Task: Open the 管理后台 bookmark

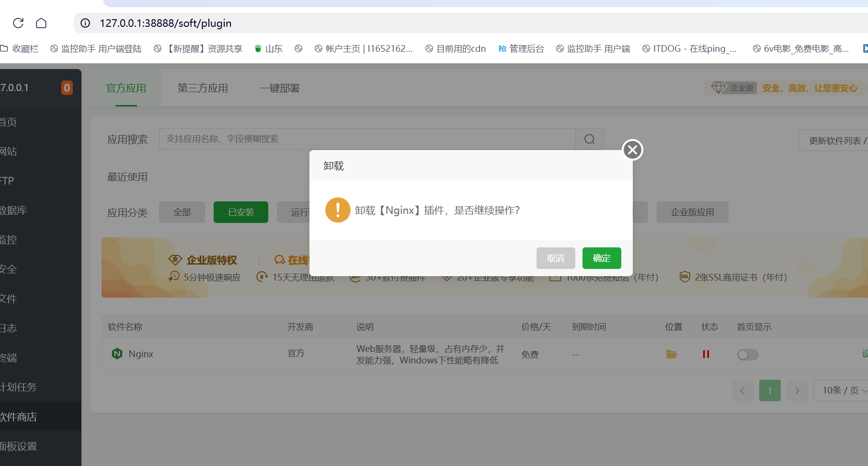Action: coord(521,48)
